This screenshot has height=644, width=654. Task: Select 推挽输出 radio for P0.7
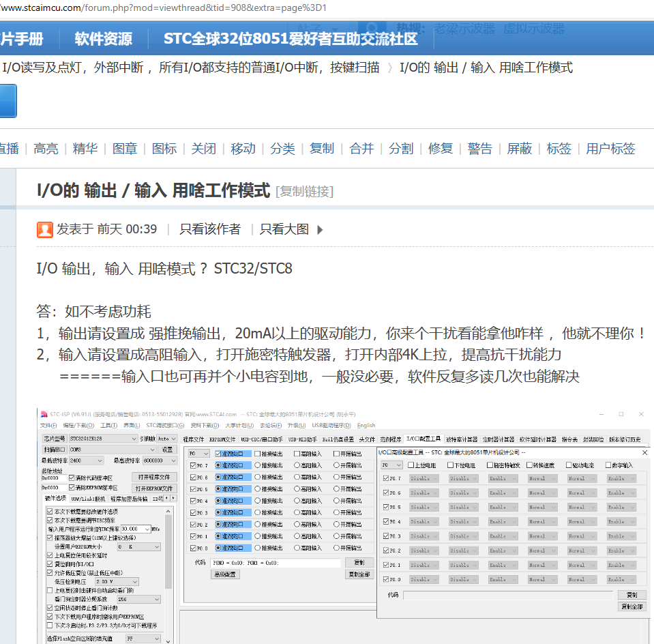(x=258, y=465)
